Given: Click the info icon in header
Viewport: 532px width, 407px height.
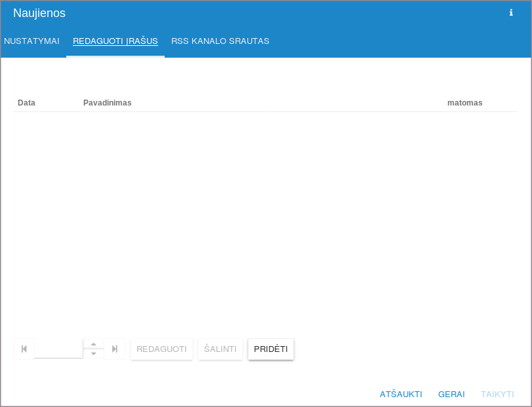Looking at the screenshot, I should point(511,12).
